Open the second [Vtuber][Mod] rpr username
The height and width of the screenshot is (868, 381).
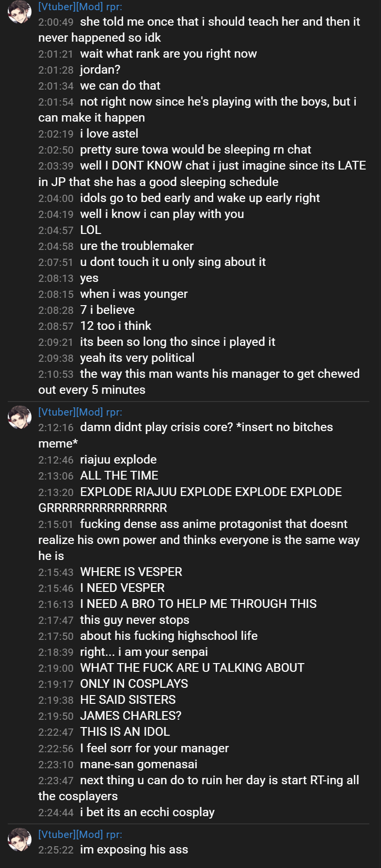coord(80,412)
